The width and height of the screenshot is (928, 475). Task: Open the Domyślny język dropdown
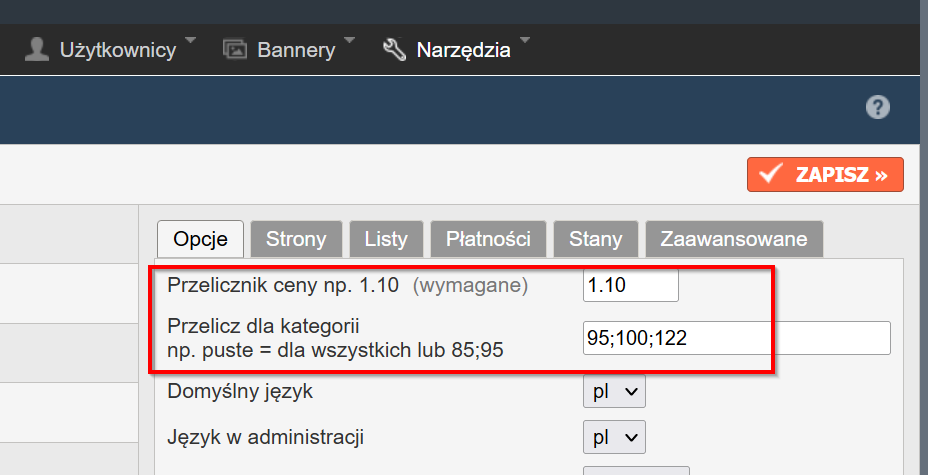click(x=614, y=392)
